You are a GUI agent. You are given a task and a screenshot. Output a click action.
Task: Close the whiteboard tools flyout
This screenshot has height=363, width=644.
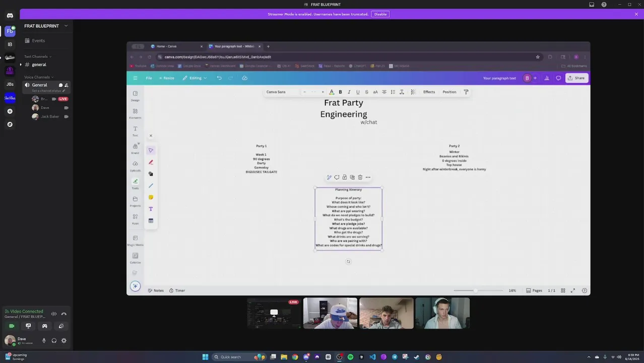151,136
